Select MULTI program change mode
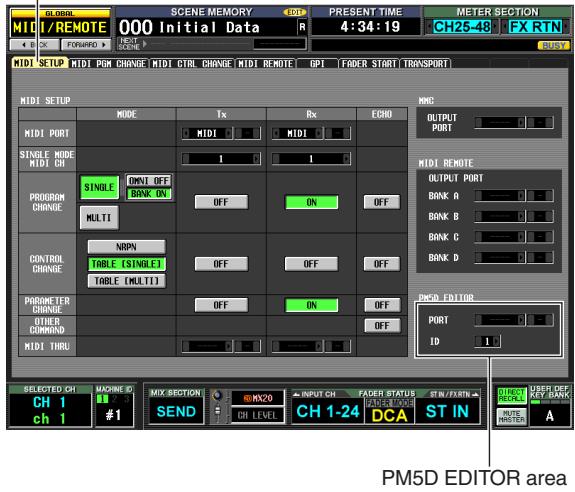This screenshot has height=492, width=575. pyautogui.click(x=99, y=218)
